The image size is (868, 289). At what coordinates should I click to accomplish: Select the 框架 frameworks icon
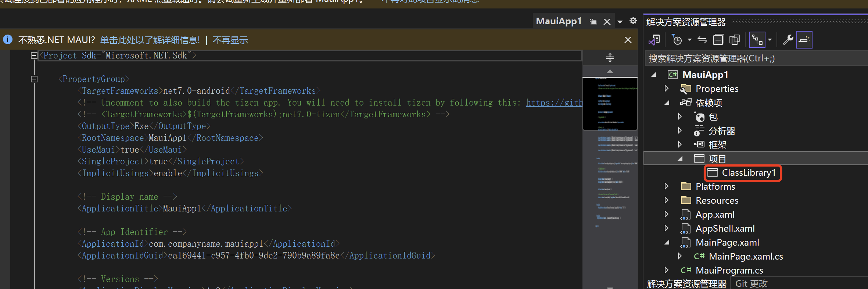(x=699, y=144)
